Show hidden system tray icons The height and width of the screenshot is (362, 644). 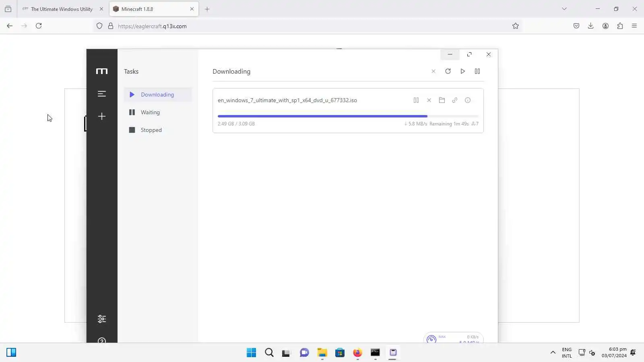pyautogui.click(x=553, y=353)
